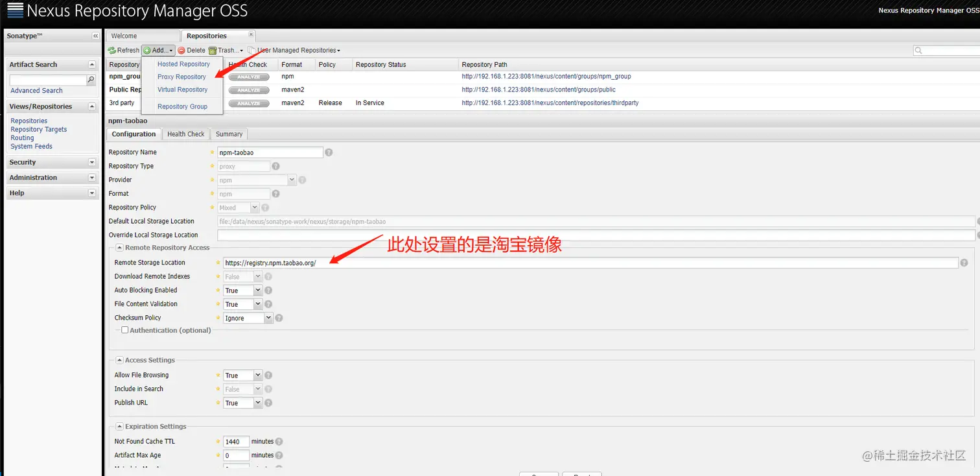980x476 pixels.
Task: Click the artifact search magnifier icon
Action: pos(91,80)
